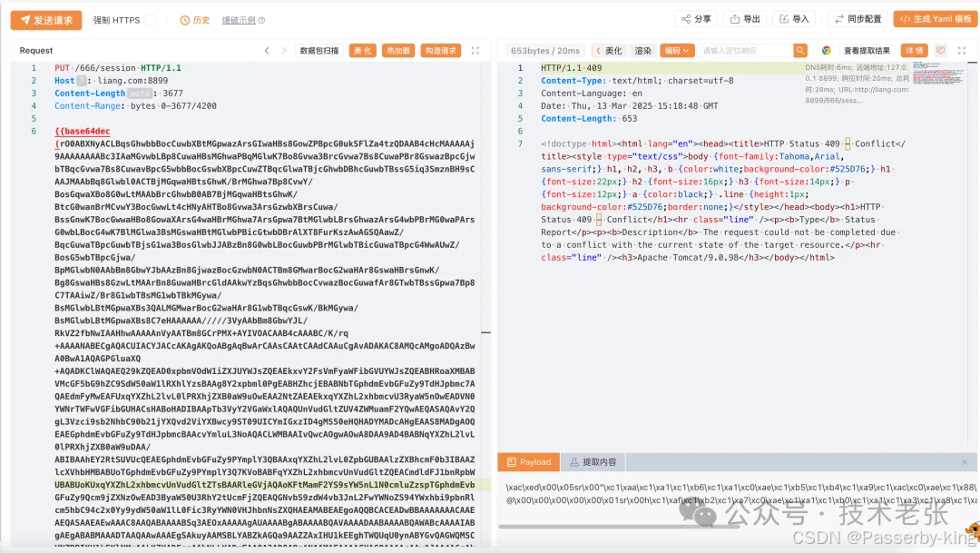
Task: Open the 编码 encoding dropdown
Action: 677,51
